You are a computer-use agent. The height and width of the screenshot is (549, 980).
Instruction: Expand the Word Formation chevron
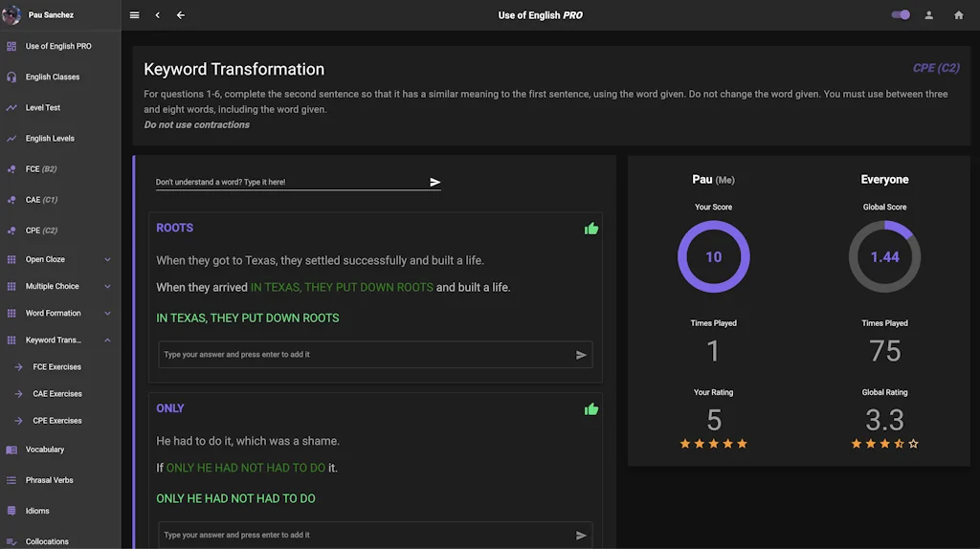click(107, 313)
